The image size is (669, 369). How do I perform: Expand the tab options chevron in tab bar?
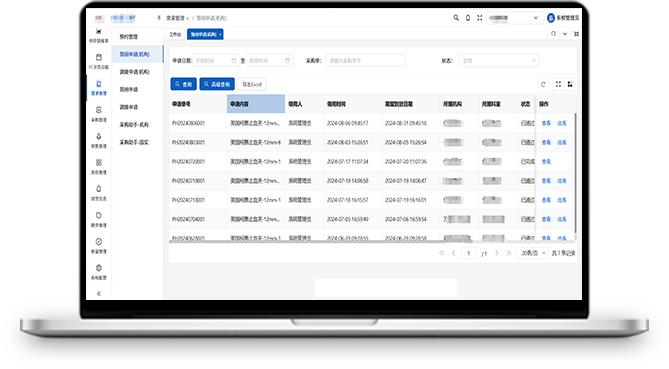(x=565, y=34)
